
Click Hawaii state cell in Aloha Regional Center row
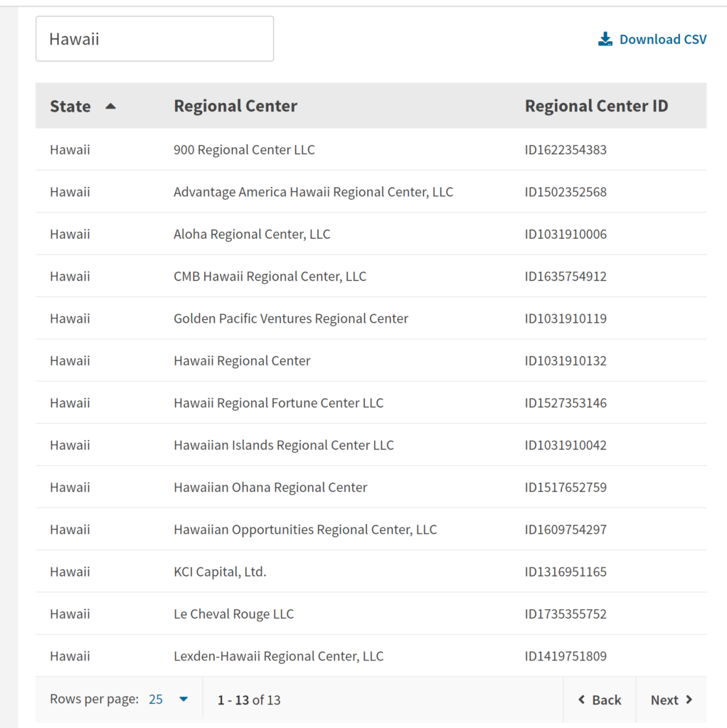(x=70, y=234)
